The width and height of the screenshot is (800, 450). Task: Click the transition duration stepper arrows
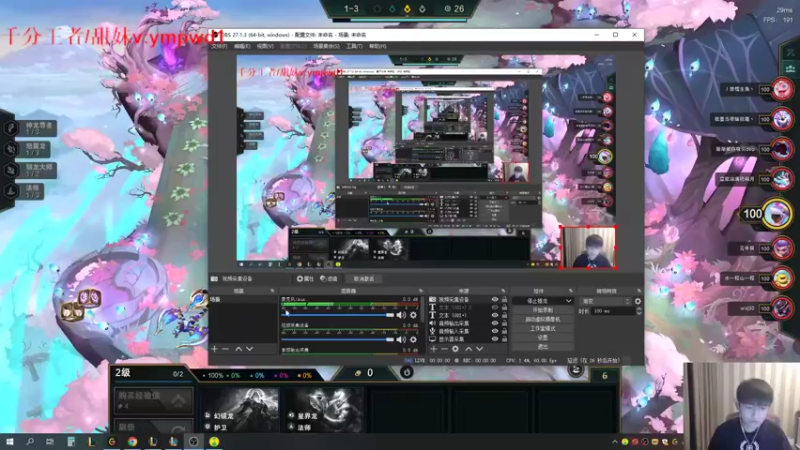pos(638,311)
